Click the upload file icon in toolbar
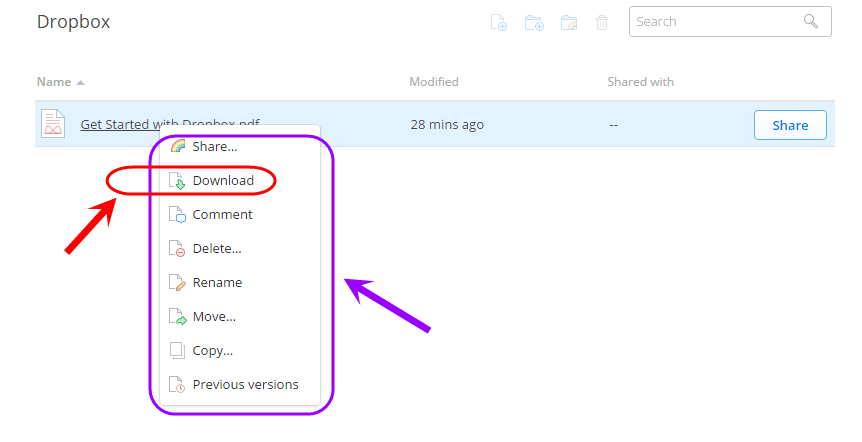The height and width of the screenshot is (442, 862). pos(499,23)
